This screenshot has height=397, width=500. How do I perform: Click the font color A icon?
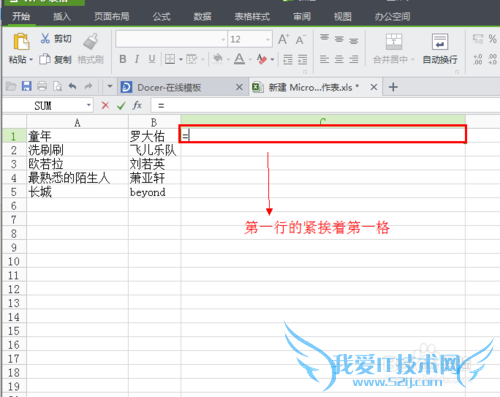click(x=239, y=59)
